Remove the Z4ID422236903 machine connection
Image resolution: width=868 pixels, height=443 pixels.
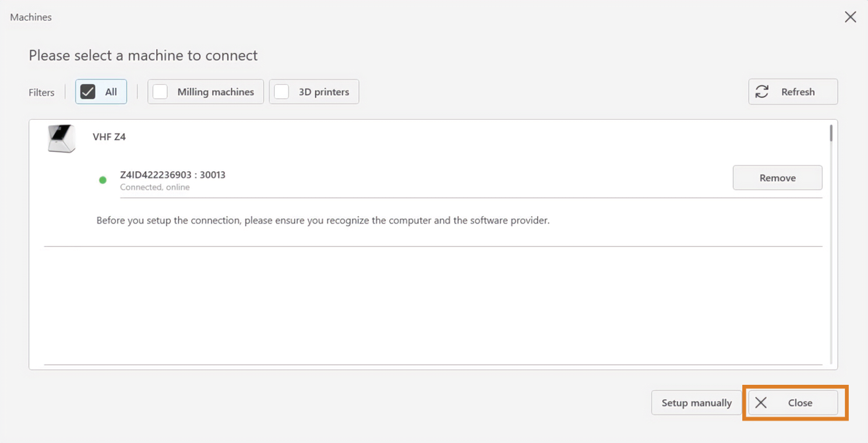pyautogui.click(x=777, y=178)
